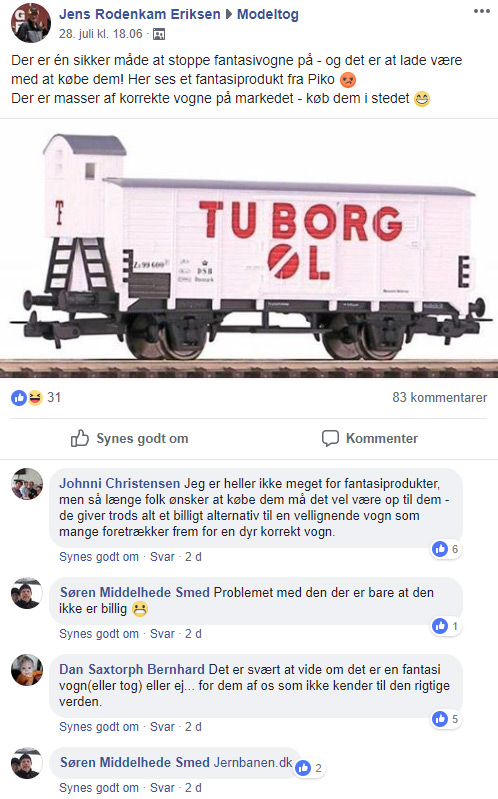Like Dan Saxtorph Bernhard's comment
Viewport: 498px width, 799px height.
tap(99, 727)
